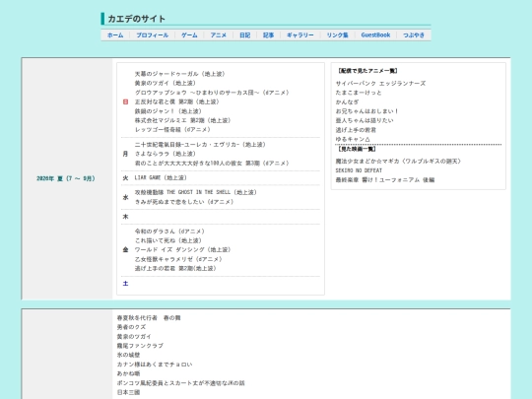The height and width of the screenshot is (399, 532).
Task: Click the 2026年 夏 (7～9月) season label
Action: (x=66, y=178)
